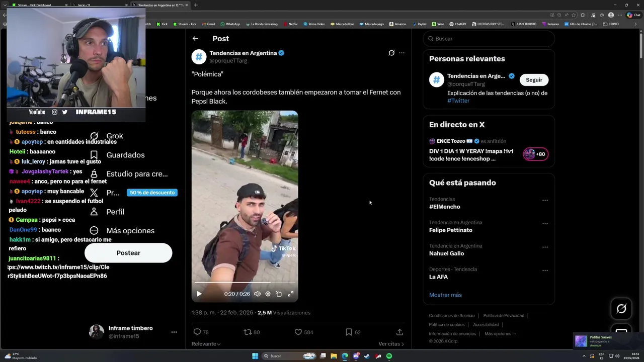Open the post's three-dot more menu
The width and height of the screenshot is (644, 362).
[401, 53]
